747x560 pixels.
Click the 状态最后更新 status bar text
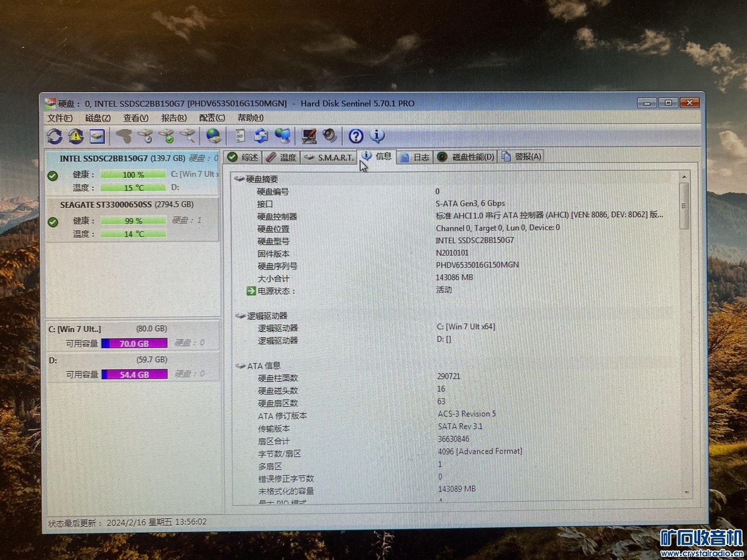127,522
